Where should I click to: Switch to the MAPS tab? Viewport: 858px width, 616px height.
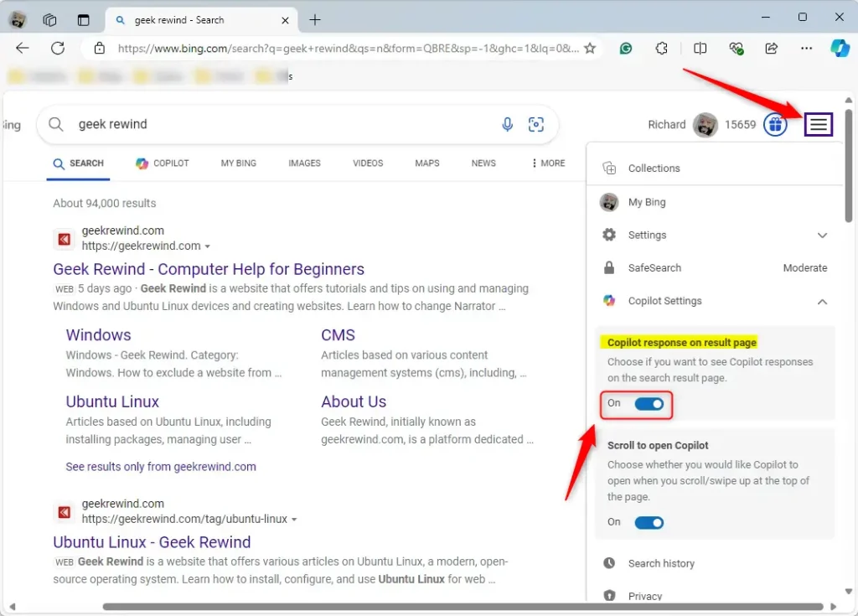[426, 163]
